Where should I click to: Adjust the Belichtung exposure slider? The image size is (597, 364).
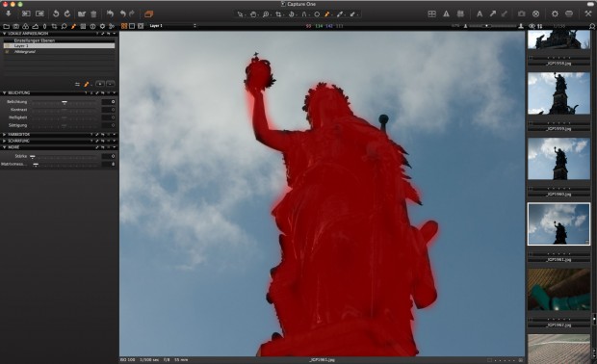65,102
